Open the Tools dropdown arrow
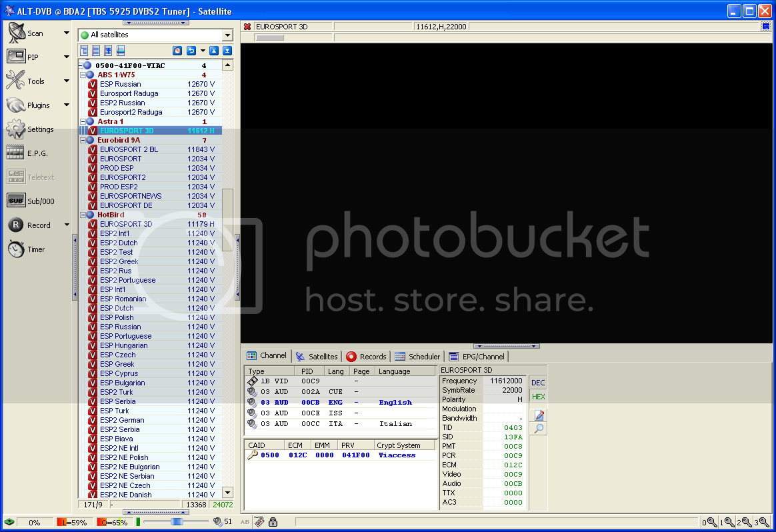Image resolution: width=776 pixels, height=532 pixels. coord(66,81)
